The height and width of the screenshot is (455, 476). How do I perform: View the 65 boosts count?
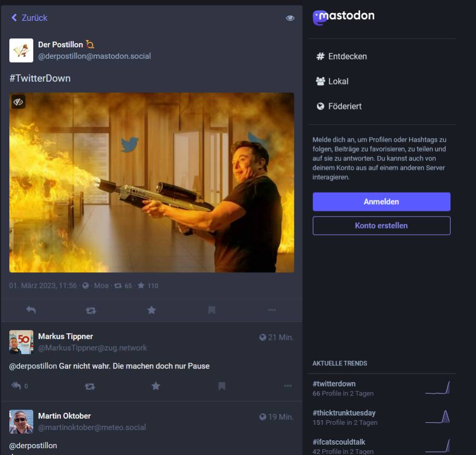pyautogui.click(x=123, y=286)
